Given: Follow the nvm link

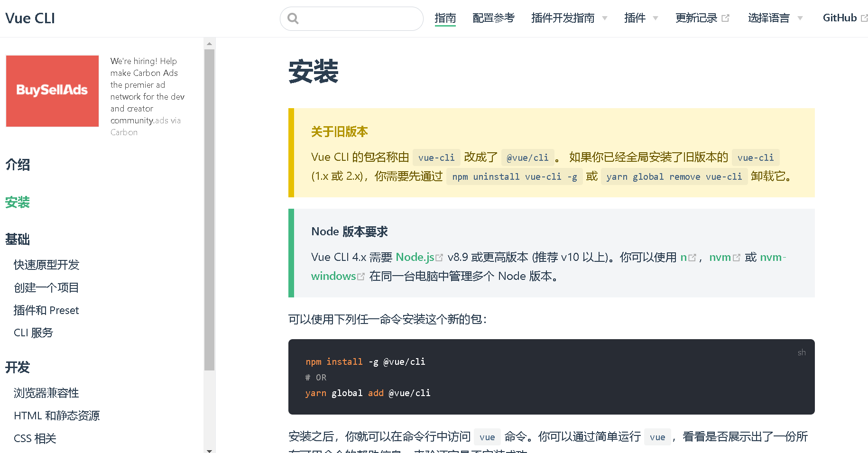Looking at the screenshot, I should coord(720,257).
